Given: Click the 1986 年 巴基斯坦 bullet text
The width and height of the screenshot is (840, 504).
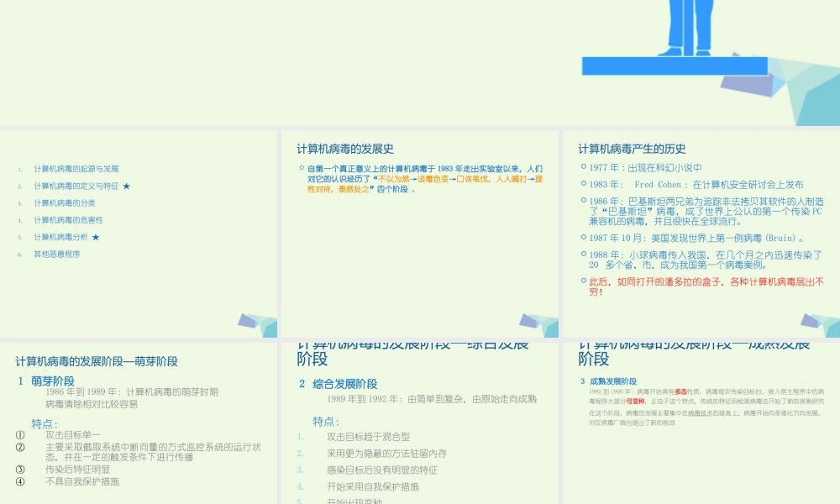Looking at the screenshot, I should (706, 211).
